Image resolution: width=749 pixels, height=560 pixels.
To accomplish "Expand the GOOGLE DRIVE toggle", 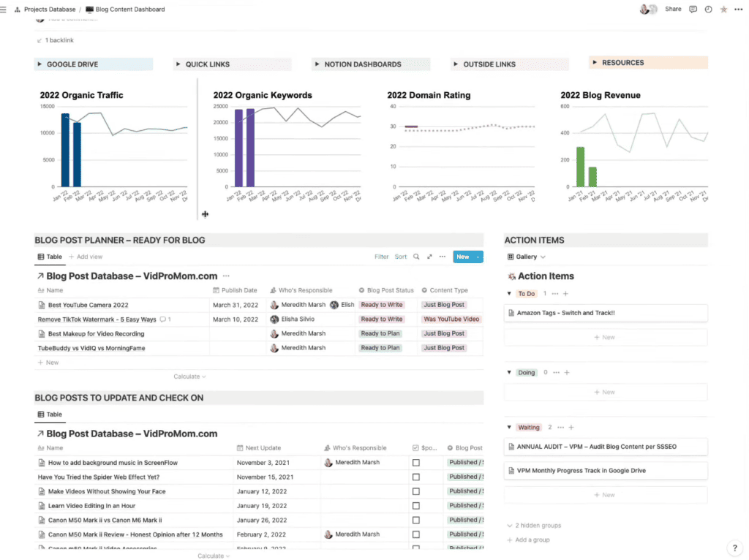I will tap(39, 64).
